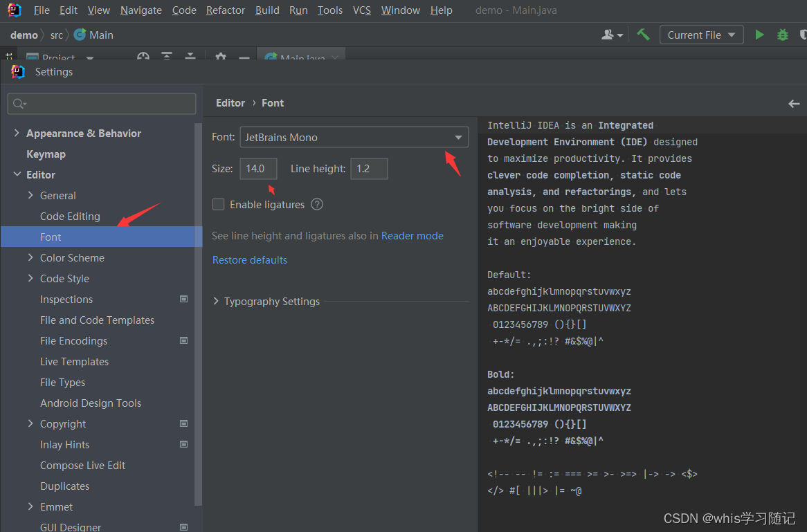Viewport: 807px width, 532px height.
Task: Open the Edit menu
Action: click(x=68, y=10)
